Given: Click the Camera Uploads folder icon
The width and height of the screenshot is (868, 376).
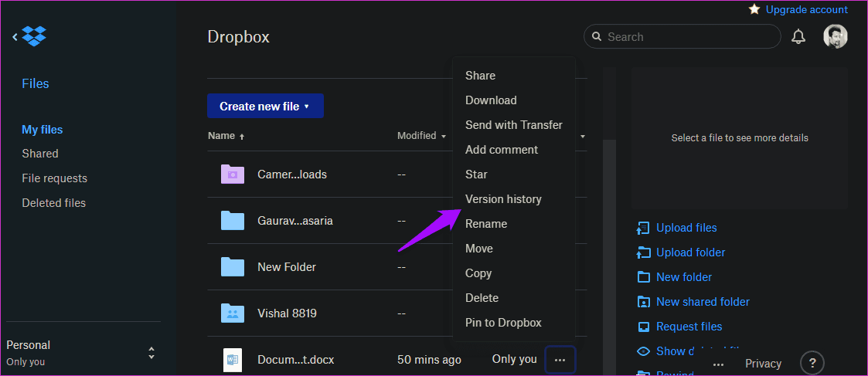Looking at the screenshot, I should click(x=233, y=174).
